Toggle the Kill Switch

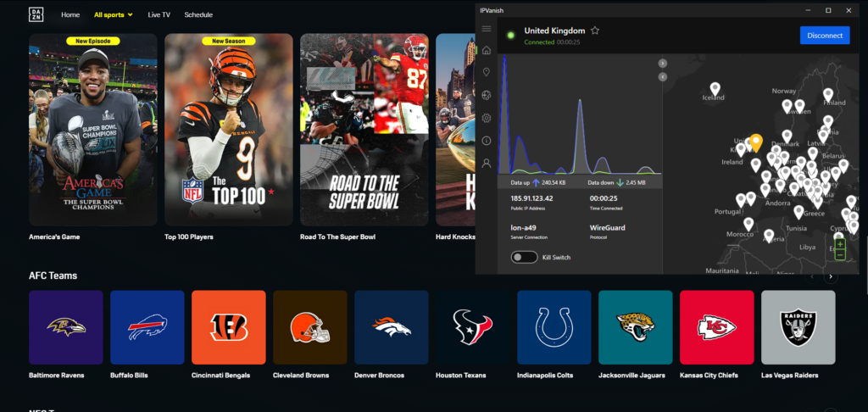coord(524,257)
